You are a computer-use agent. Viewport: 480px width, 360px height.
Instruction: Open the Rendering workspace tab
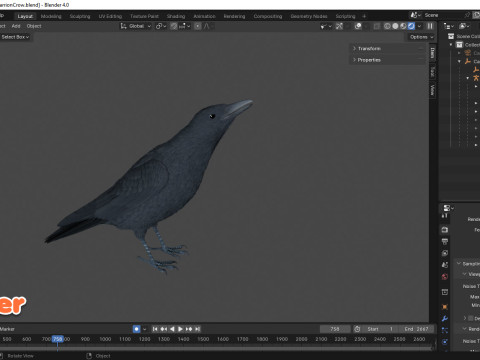234,16
